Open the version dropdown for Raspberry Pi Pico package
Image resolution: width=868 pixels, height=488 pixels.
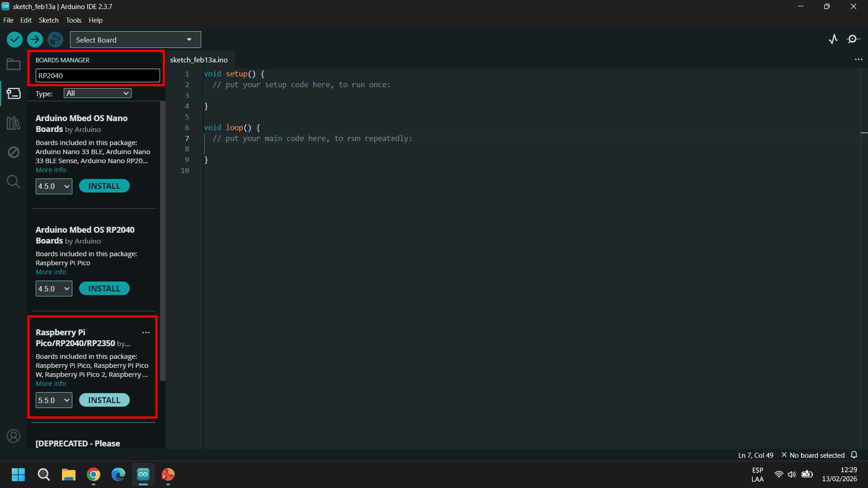pyautogui.click(x=53, y=400)
